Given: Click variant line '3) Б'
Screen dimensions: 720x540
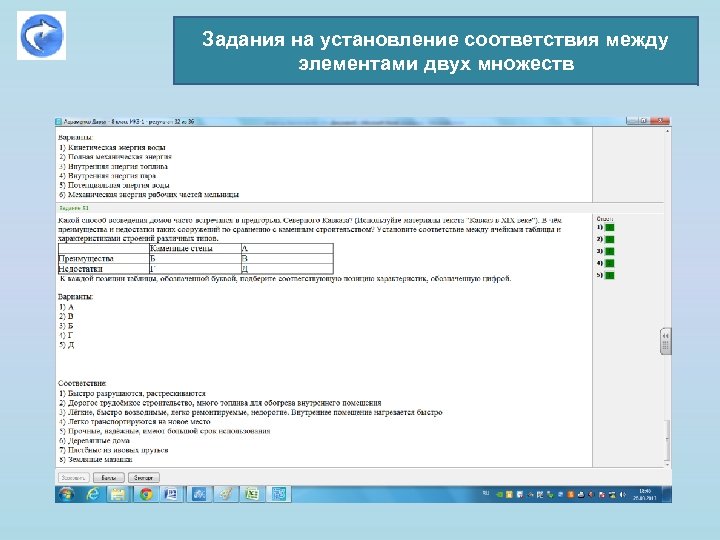Looking at the screenshot, I should coord(66,326).
